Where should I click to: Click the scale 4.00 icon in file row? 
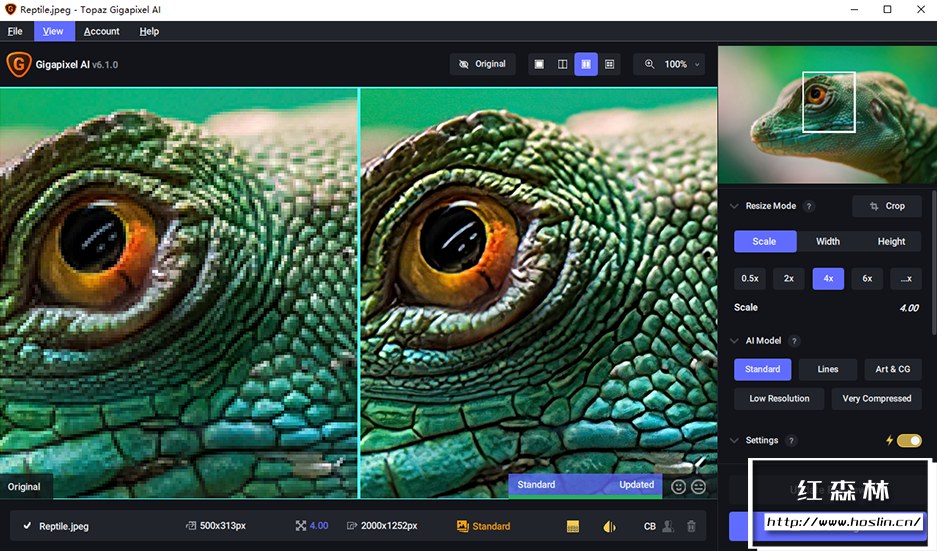click(301, 526)
